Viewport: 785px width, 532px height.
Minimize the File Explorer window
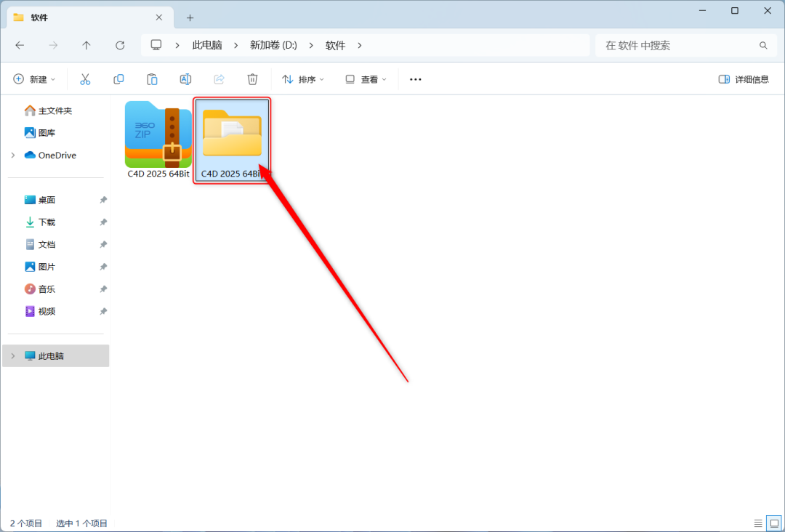[x=701, y=10]
